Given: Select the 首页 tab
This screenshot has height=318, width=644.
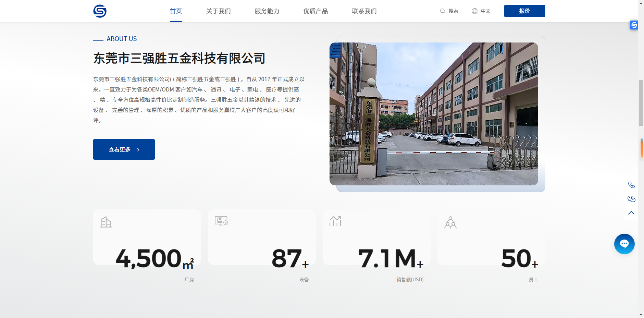Looking at the screenshot, I should tap(176, 11).
